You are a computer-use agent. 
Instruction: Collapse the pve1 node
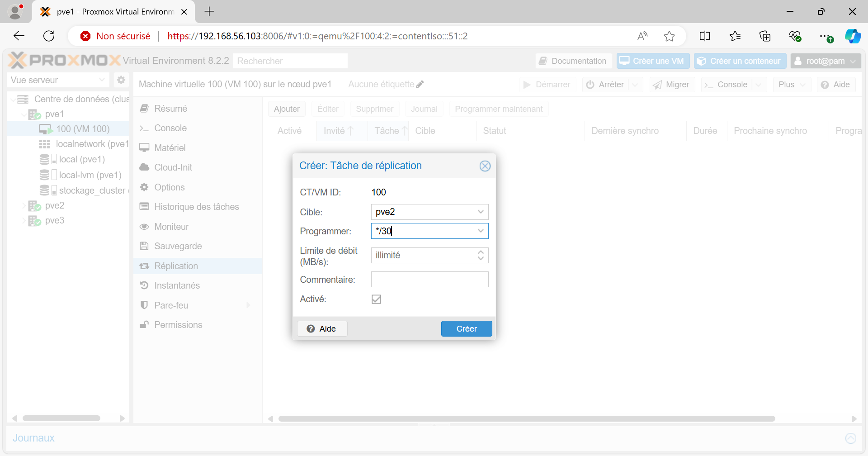coord(24,114)
